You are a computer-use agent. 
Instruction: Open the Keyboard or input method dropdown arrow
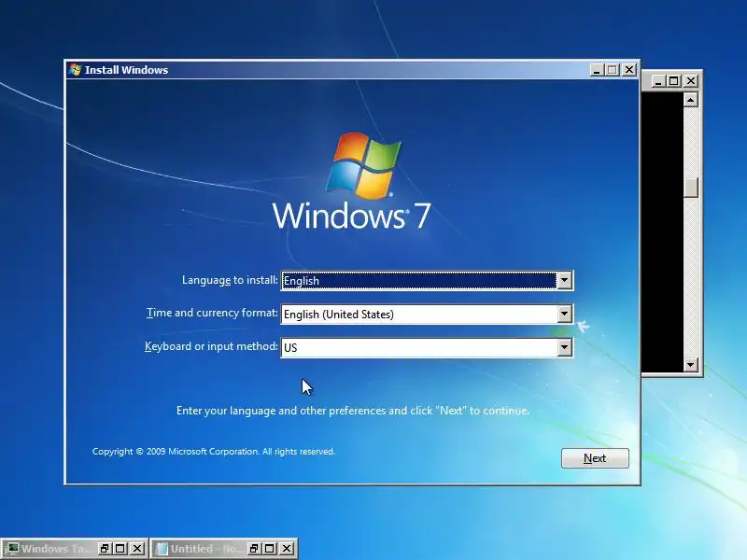click(x=565, y=347)
